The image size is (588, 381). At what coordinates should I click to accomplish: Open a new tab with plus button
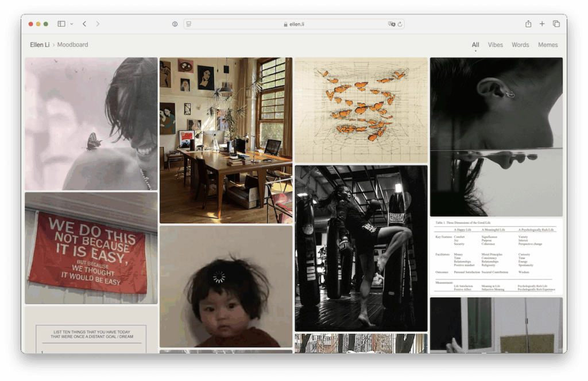click(x=542, y=24)
